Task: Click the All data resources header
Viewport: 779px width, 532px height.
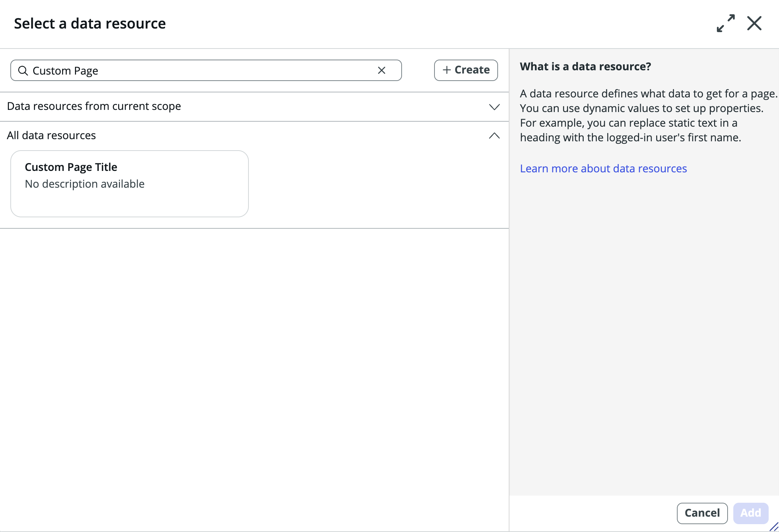Action: pos(51,135)
